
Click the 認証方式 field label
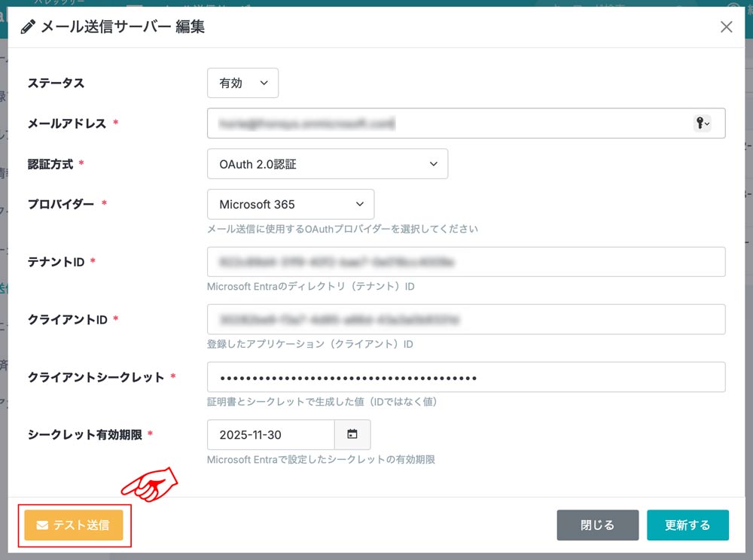click(50, 164)
